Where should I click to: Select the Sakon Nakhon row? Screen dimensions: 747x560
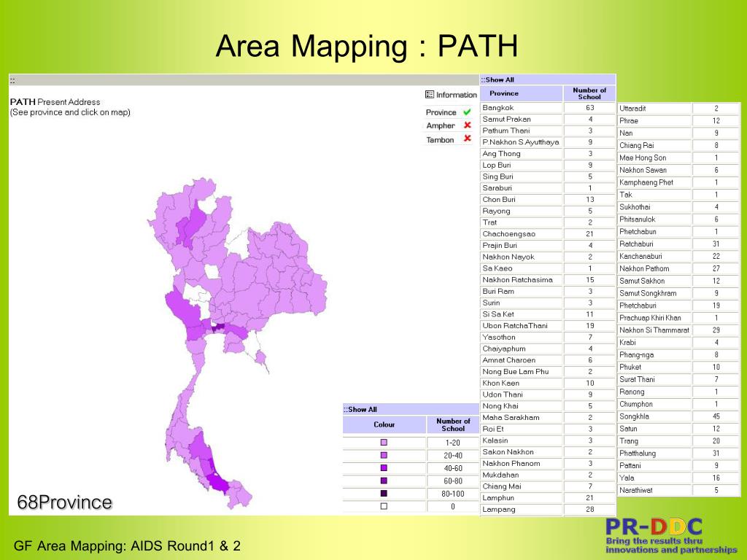click(x=548, y=452)
